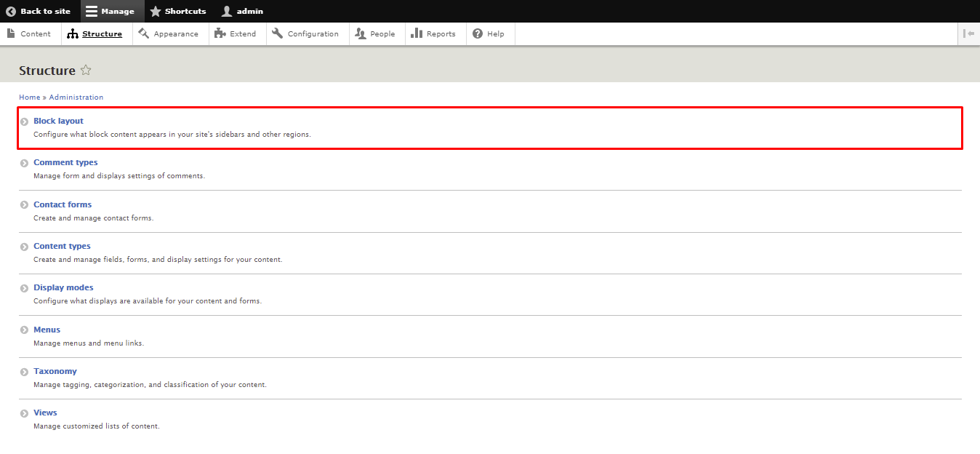This screenshot has height=454, width=980.
Task: Expand the arrow beside Taxonomy
Action: (24, 371)
